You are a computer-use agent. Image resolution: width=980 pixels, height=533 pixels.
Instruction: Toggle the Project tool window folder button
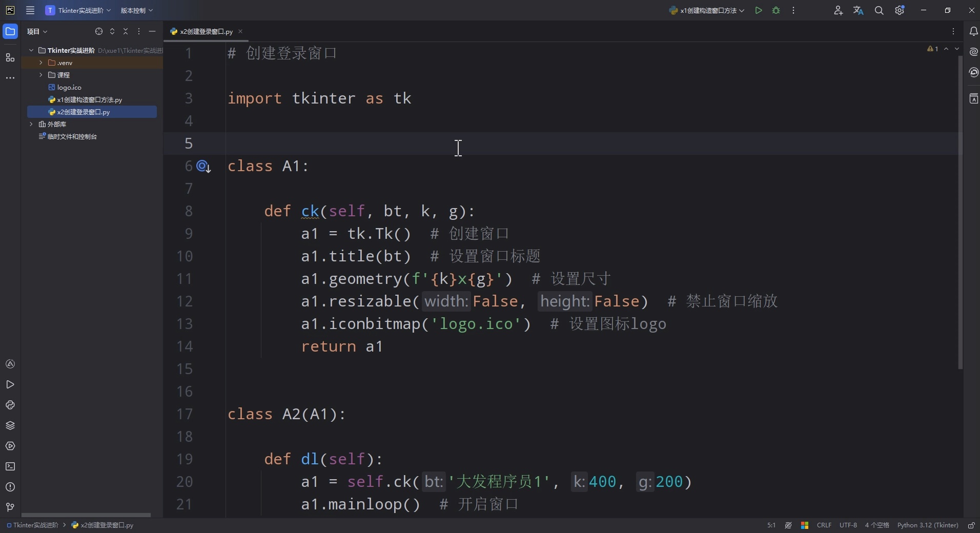coord(10,31)
